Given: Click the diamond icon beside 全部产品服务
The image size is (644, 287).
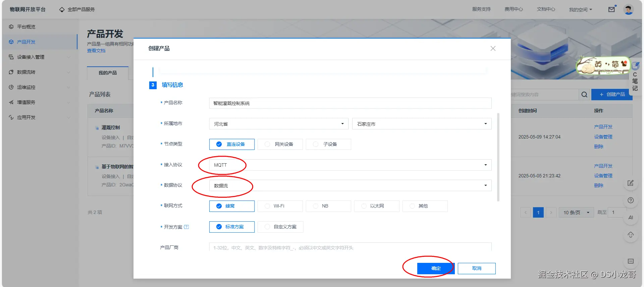Looking at the screenshot, I should [x=62, y=9].
